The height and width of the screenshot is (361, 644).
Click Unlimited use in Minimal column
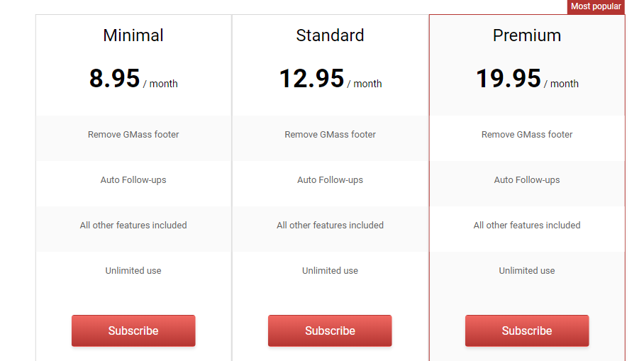pos(133,271)
